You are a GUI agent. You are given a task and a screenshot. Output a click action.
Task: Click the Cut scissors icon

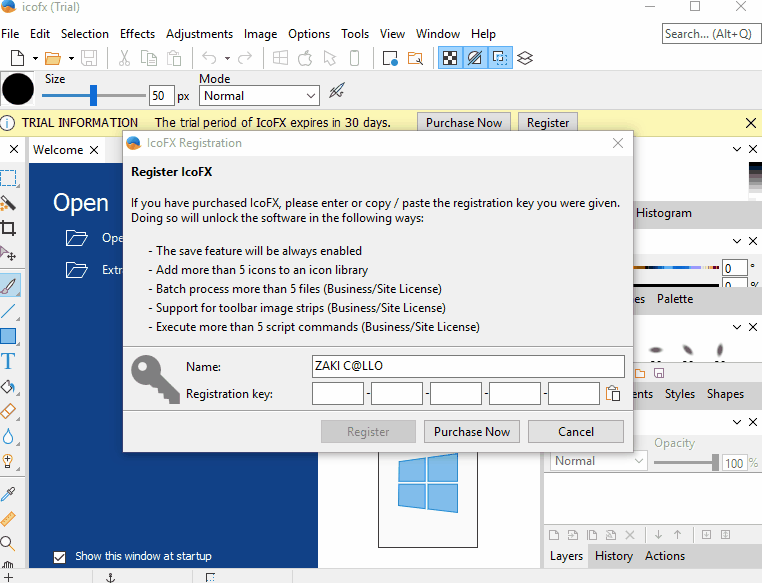pyautogui.click(x=124, y=58)
